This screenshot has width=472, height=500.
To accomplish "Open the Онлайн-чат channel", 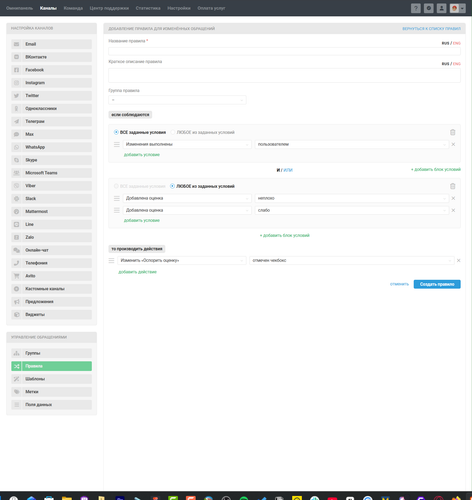I will click(x=51, y=250).
